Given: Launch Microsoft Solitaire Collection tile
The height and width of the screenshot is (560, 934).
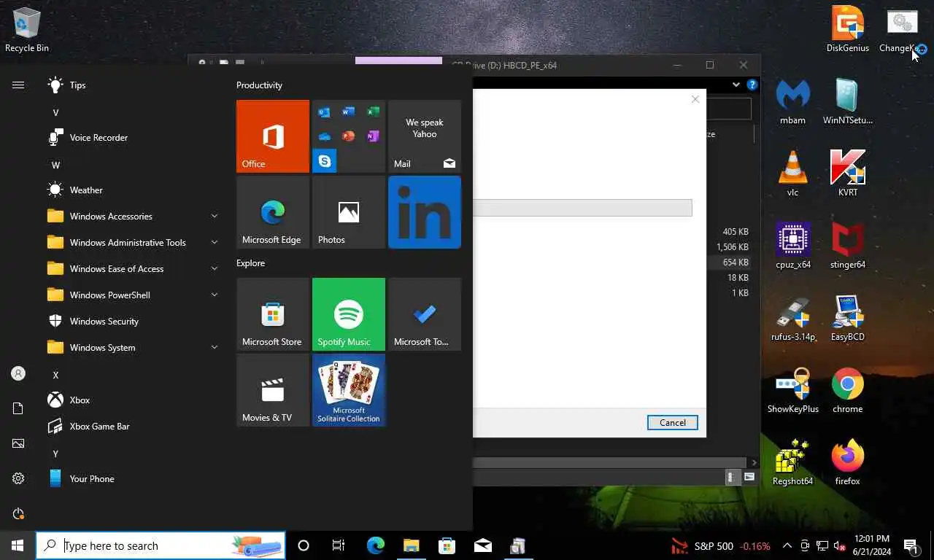Looking at the screenshot, I should click(349, 390).
